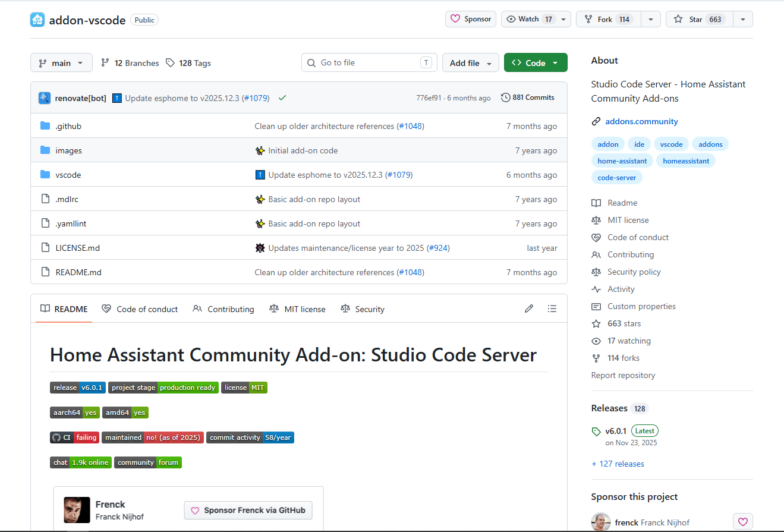The width and height of the screenshot is (784, 532).
Task: Open the Fork options dropdown arrow
Action: pyautogui.click(x=651, y=19)
